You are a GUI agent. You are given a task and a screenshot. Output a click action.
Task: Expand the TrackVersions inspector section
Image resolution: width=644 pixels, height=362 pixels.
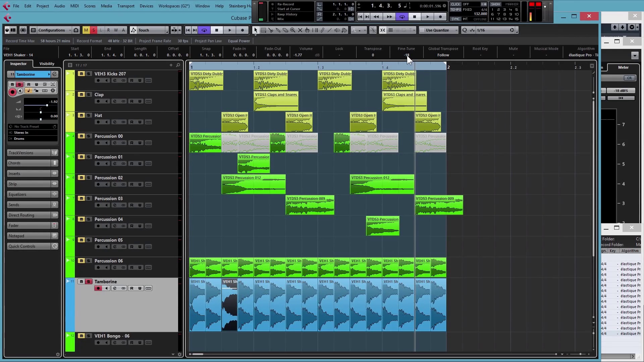click(33, 153)
